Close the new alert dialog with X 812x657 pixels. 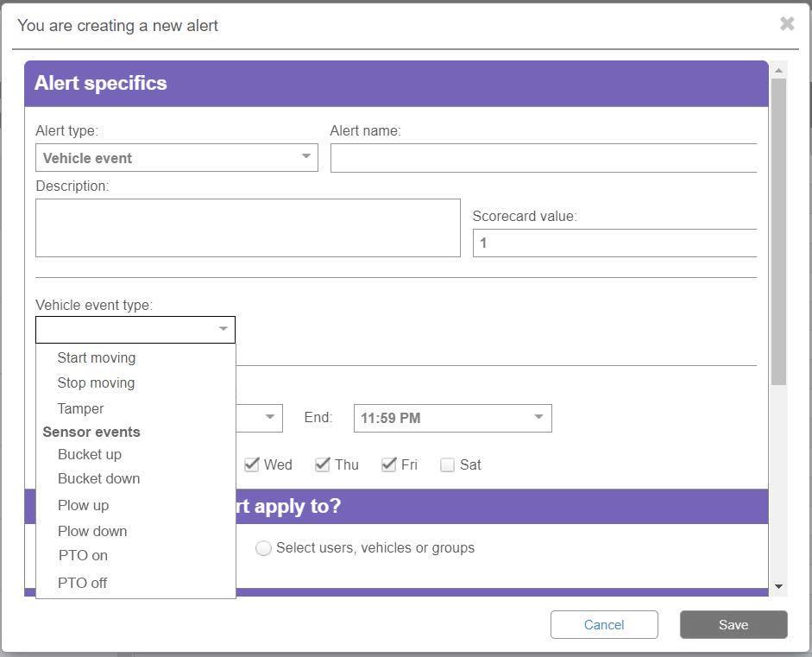pos(786,24)
